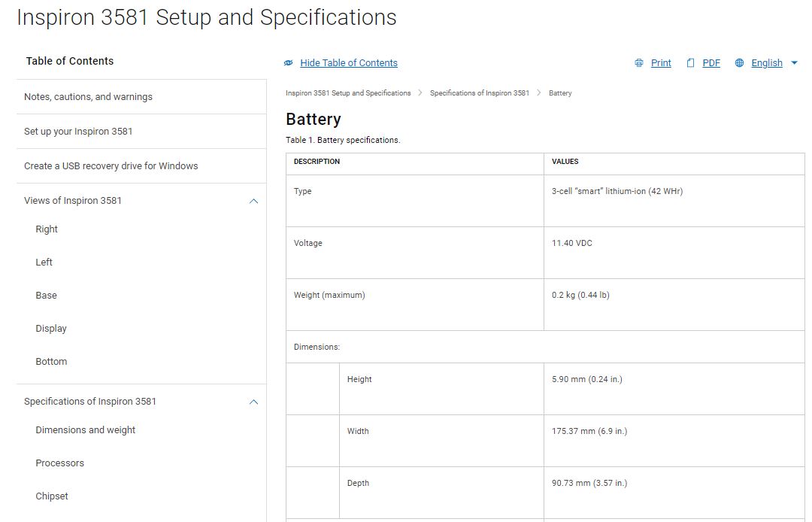Click the Type row label
Viewport: 812px width, 522px height.
point(302,192)
